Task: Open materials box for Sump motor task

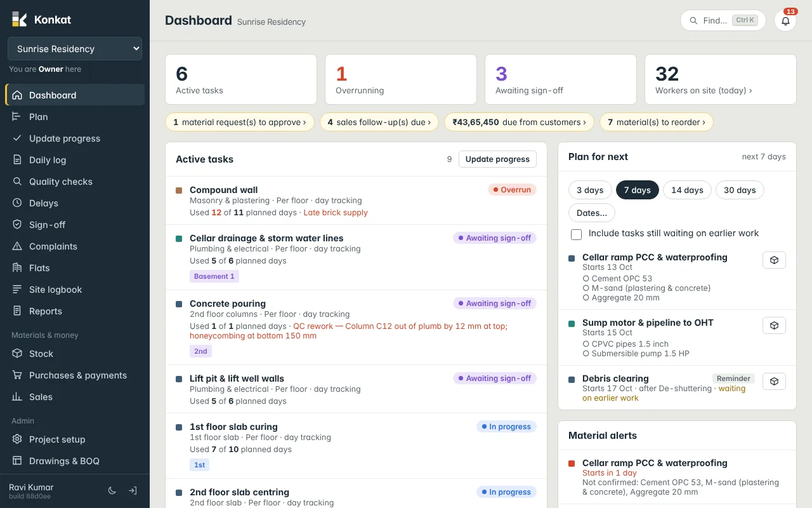Action: point(774,326)
